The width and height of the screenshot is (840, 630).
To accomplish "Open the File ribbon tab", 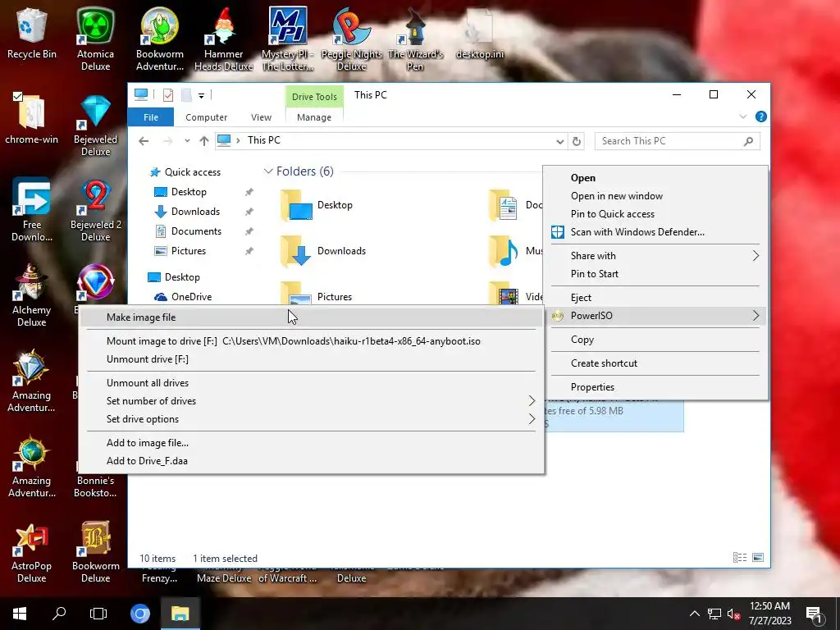I will click(x=151, y=117).
